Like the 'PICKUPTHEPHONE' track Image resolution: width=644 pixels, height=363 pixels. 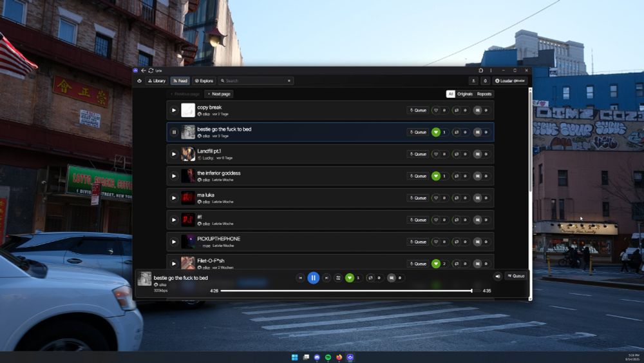[436, 242]
